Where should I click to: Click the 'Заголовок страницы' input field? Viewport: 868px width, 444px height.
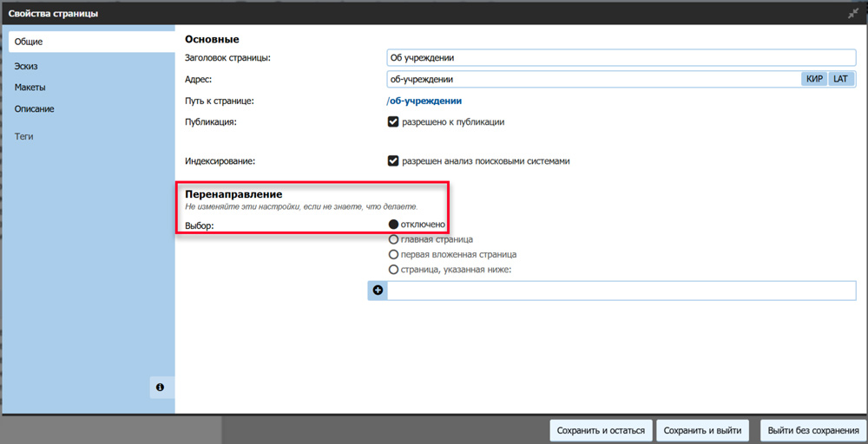[621, 58]
